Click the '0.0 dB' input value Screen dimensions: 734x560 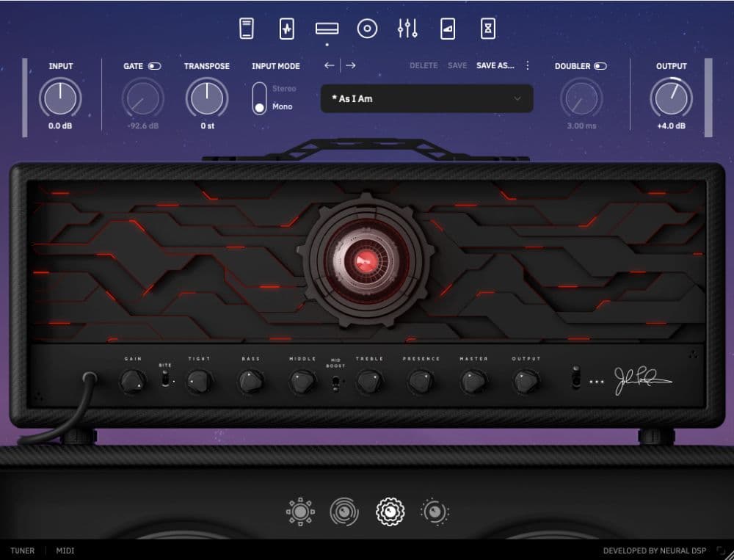[x=60, y=126]
